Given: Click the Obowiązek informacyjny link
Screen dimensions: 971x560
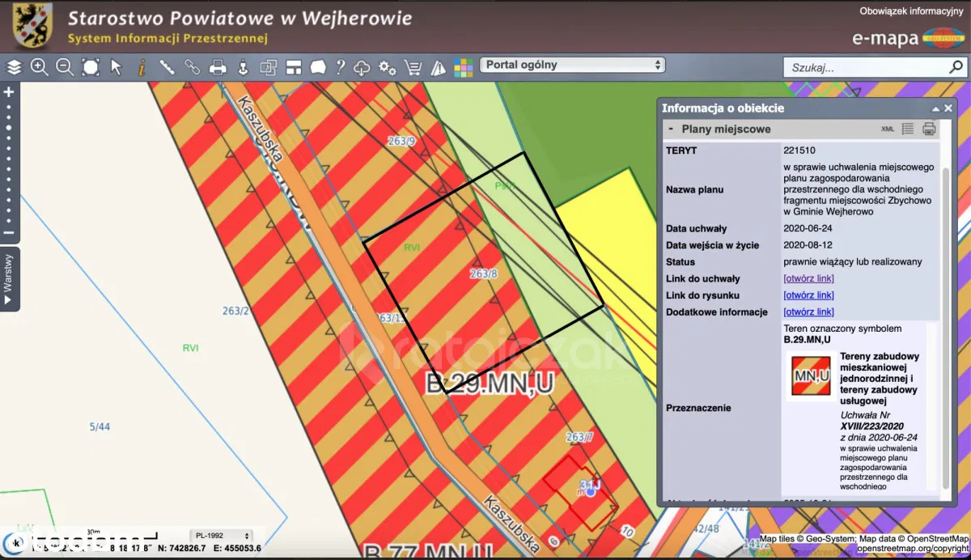Looking at the screenshot, I should [x=910, y=11].
